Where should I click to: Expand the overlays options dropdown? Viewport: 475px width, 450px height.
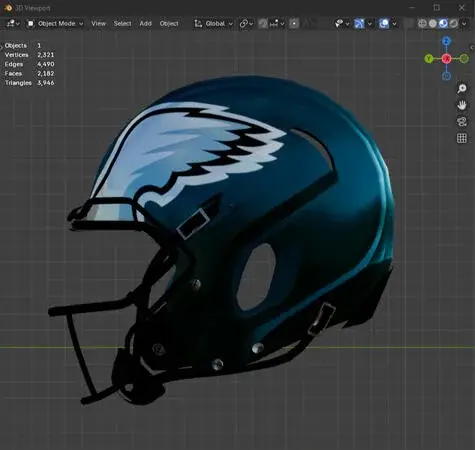[394, 24]
